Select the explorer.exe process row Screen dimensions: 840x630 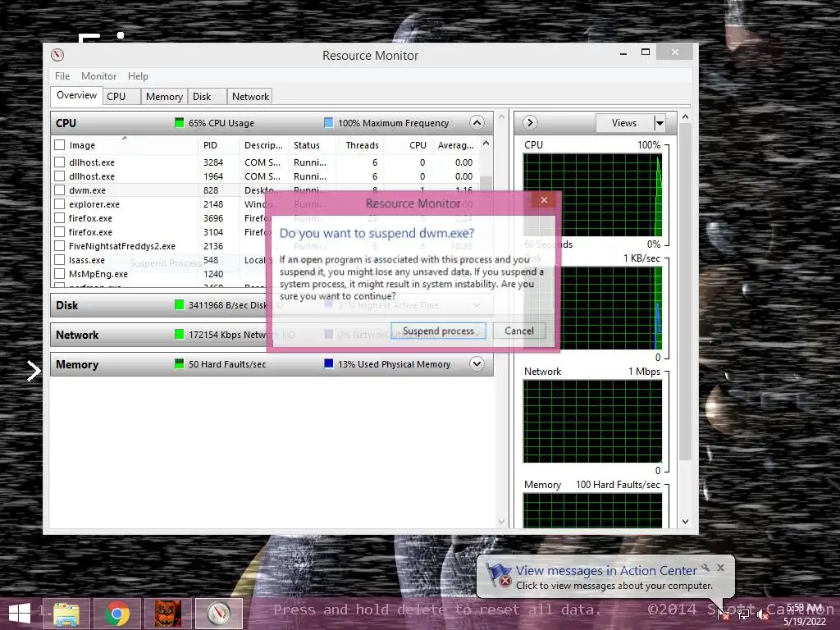(x=265, y=204)
